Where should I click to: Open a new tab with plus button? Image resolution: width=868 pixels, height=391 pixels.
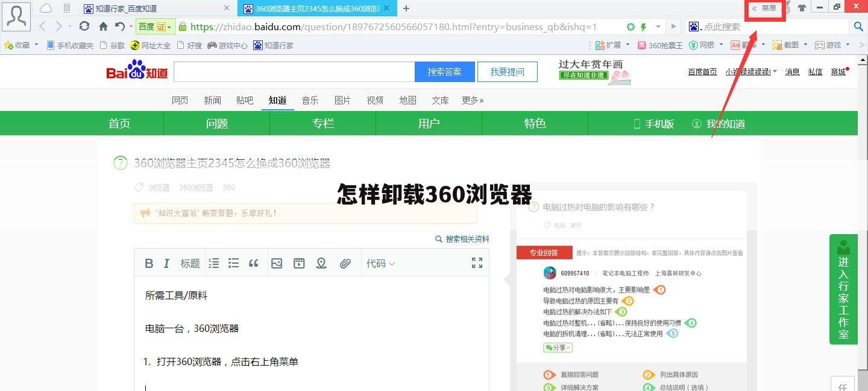406,8
